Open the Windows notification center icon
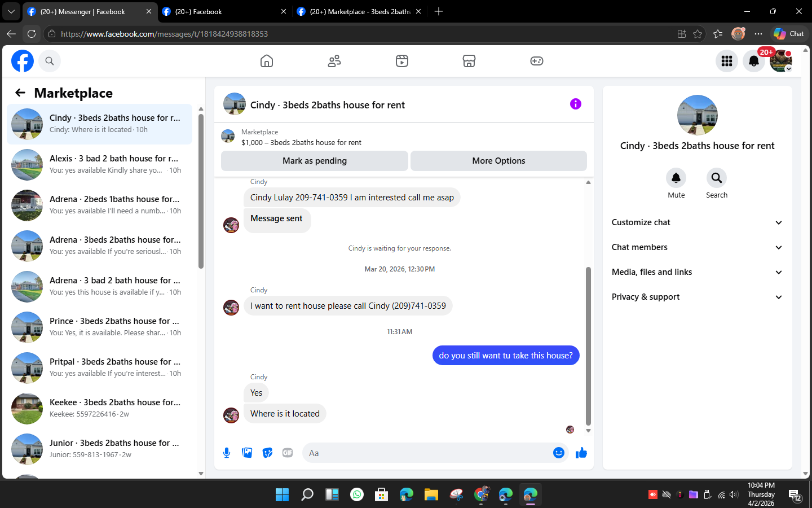 click(x=796, y=495)
